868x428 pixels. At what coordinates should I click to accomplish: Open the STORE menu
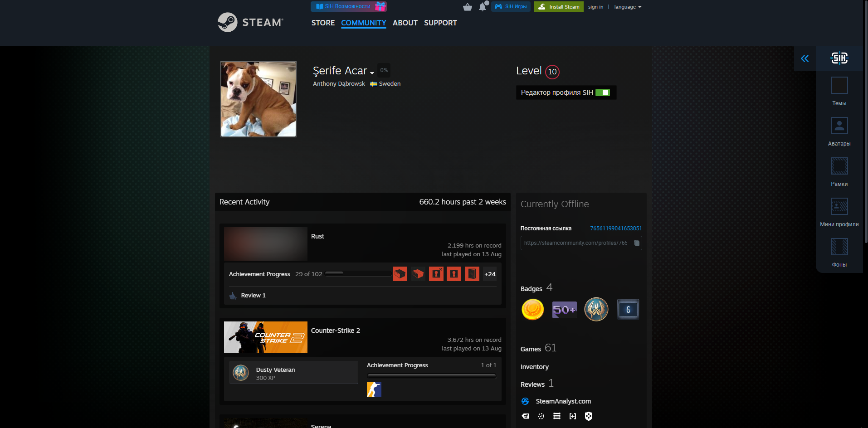(323, 23)
